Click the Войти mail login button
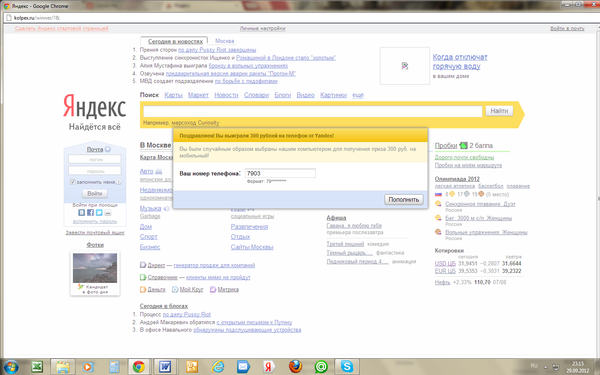 [x=95, y=193]
